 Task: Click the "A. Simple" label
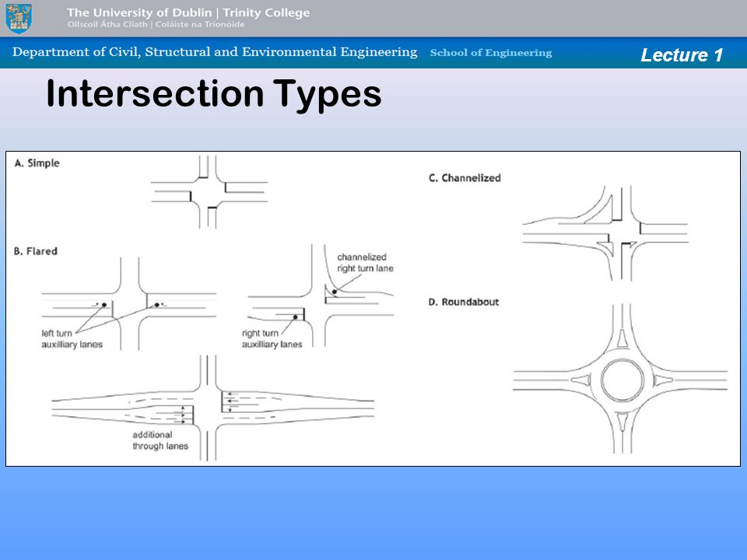(x=37, y=163)
